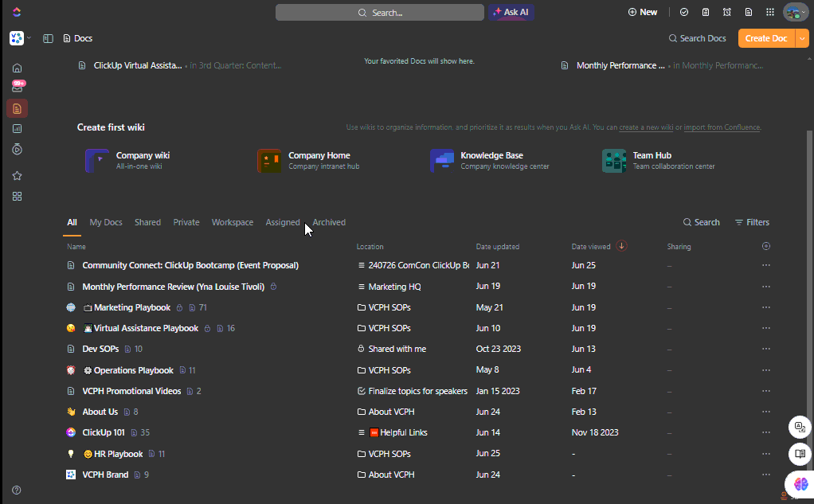814x504 pixels.
Task: Select the Docs icon in the left sidebar
Action: (18, 108)
